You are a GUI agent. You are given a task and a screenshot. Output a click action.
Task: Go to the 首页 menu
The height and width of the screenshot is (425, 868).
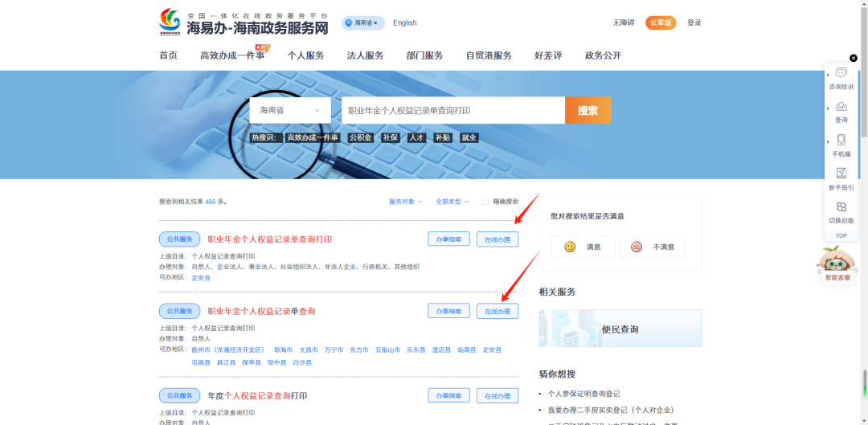click(x=168, y=55)
